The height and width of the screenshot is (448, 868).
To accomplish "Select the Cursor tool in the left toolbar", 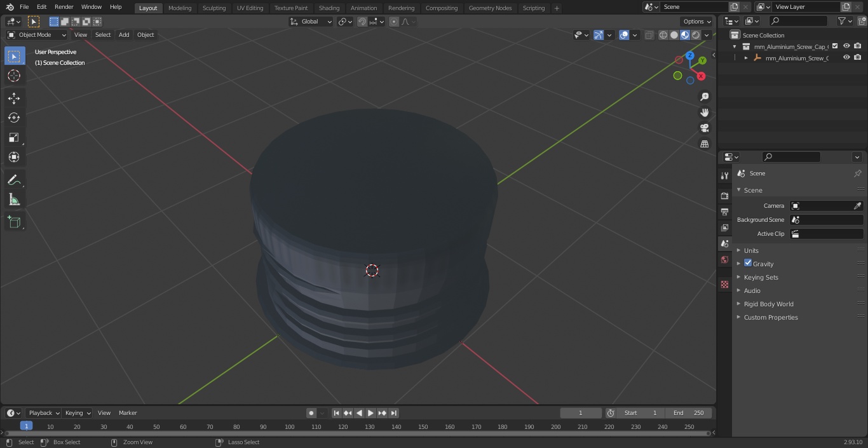I will pyautogui.click(x=14, y=76).
